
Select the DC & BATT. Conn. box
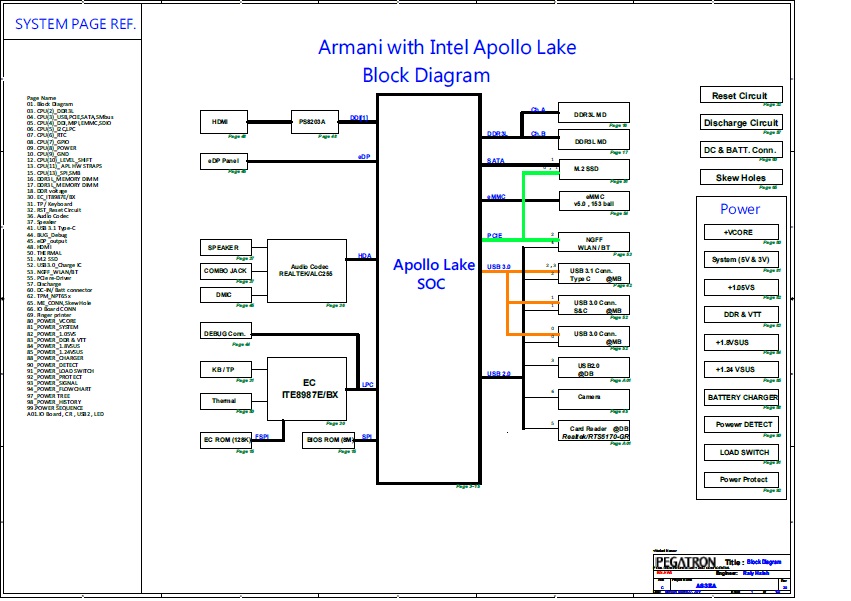741,150
